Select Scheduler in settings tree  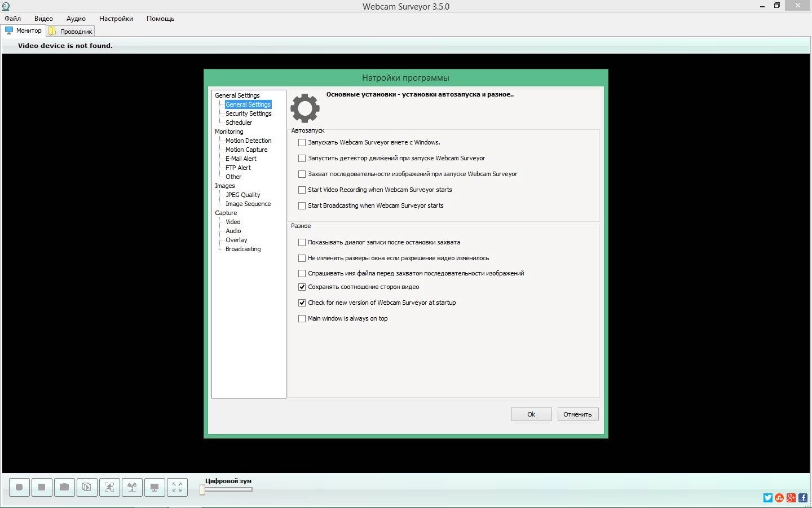(x=239, y=122)
